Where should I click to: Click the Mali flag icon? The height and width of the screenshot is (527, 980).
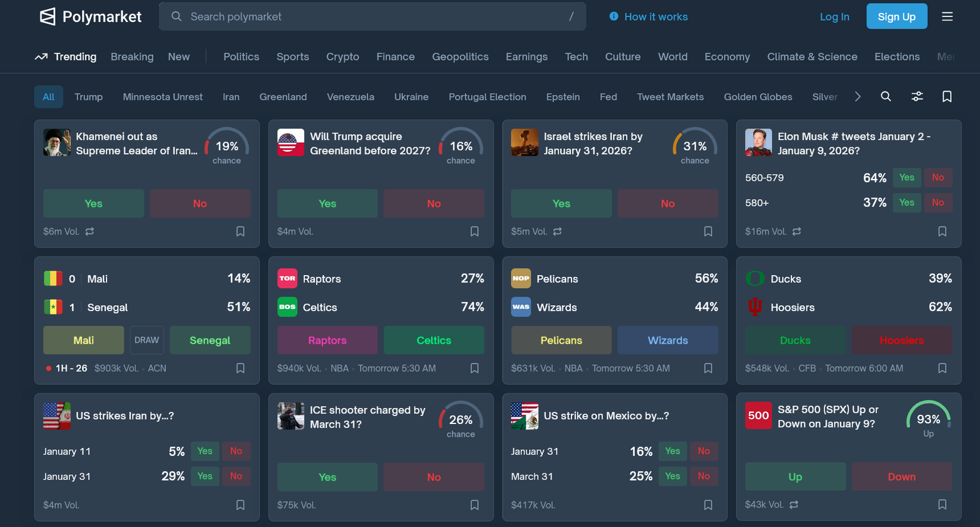53,279
